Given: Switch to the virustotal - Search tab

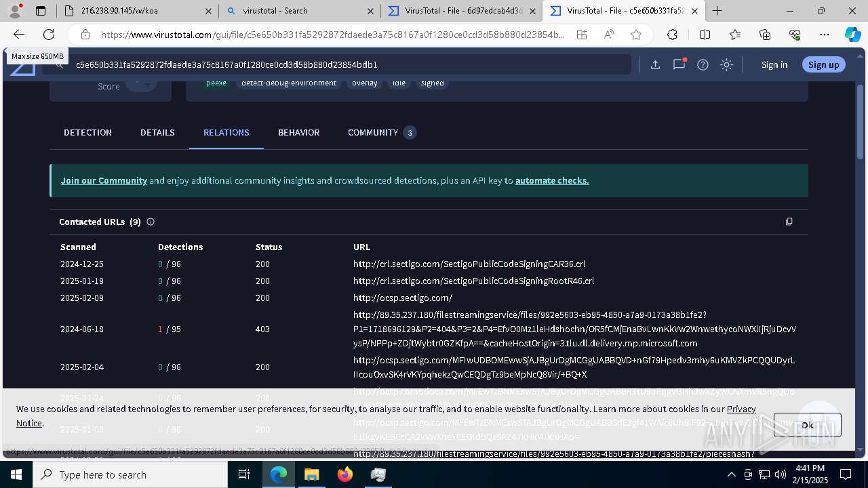Looking at the screenshot, I should coord(298,11).
